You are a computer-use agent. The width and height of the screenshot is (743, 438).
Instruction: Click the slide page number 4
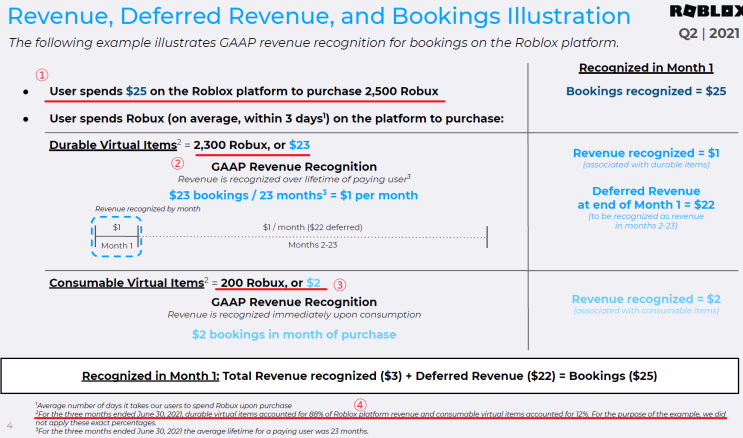(9, 425)
